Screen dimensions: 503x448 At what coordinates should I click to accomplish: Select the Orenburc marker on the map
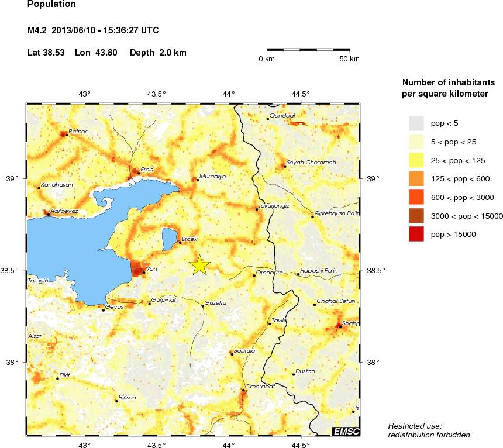click(254, 275)
